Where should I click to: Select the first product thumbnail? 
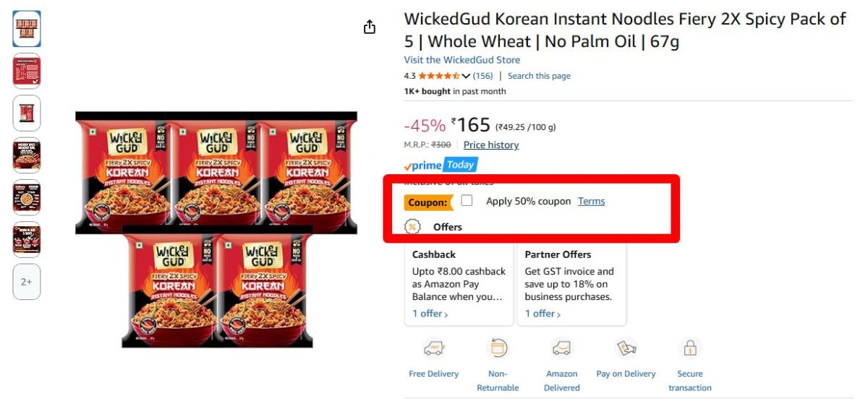tap(27, 29)
